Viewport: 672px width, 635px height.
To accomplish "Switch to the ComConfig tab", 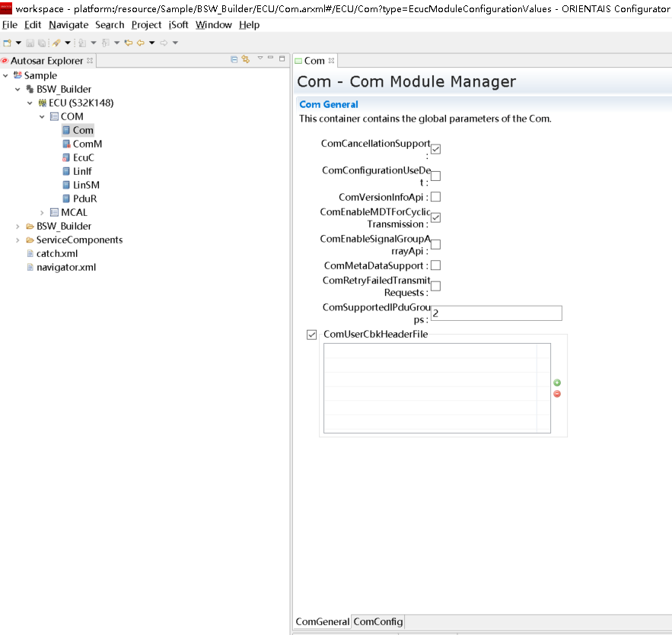I will pyautogui.click(x=378, y=622).
